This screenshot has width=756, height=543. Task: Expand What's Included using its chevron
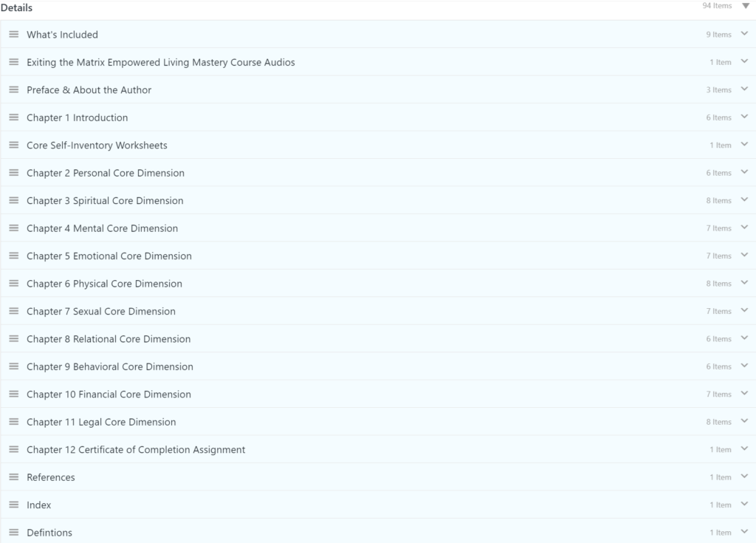tap(744, 34)
